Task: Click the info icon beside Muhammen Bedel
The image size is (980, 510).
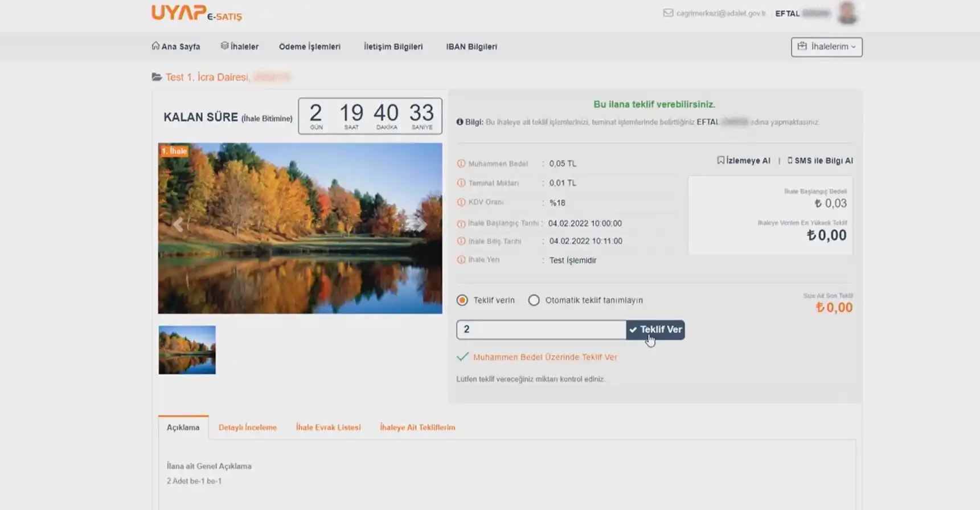Action: coord(461,164)
